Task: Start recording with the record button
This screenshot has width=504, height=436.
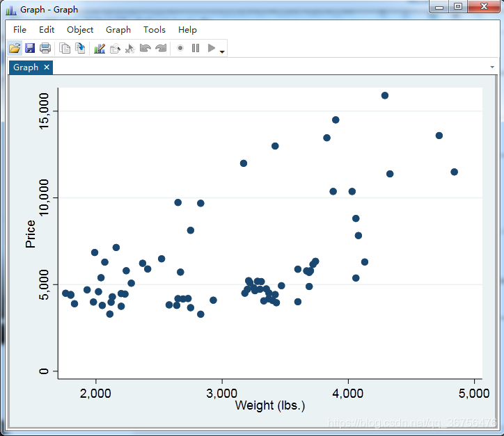Action: [180, 48]
